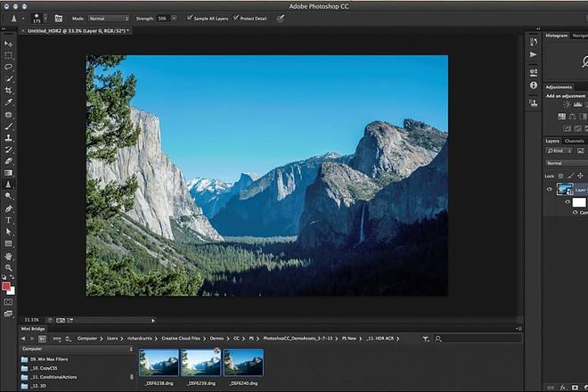588x392 pixels.
Task: Select the Quick Selection tool
Action: tap(8, 78)
